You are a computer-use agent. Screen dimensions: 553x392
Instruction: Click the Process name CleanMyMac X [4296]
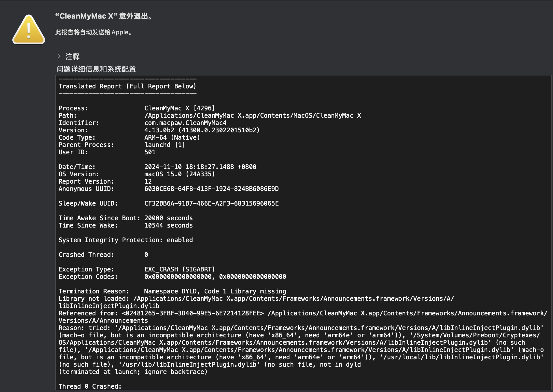(180, 108)
